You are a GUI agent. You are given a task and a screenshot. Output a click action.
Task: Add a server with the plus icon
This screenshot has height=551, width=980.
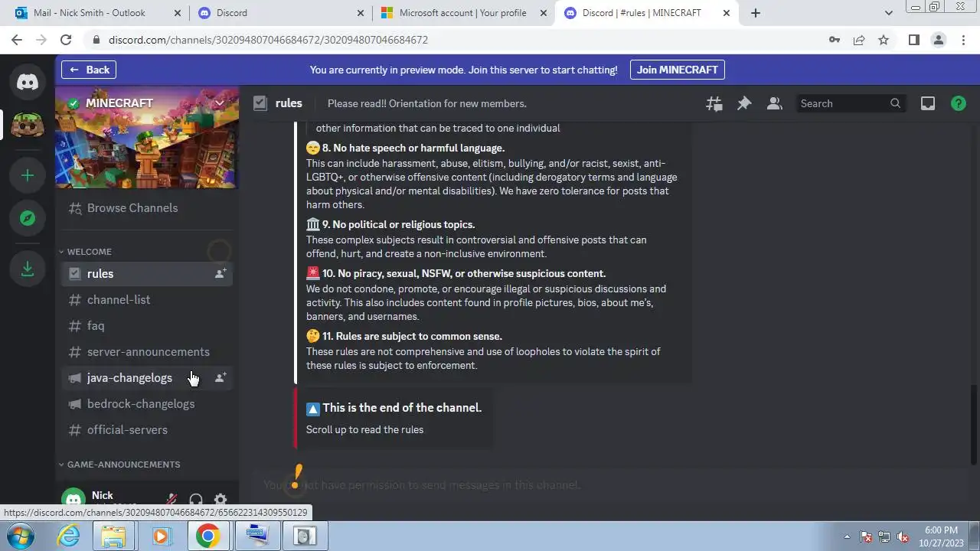point(28,175)
